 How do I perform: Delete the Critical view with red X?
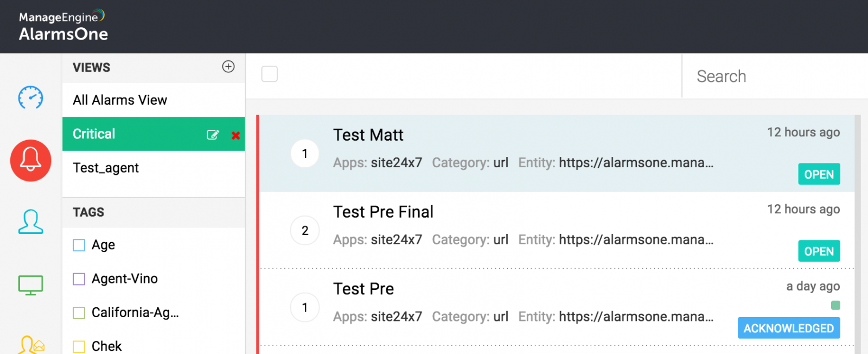tap(235, 135)
